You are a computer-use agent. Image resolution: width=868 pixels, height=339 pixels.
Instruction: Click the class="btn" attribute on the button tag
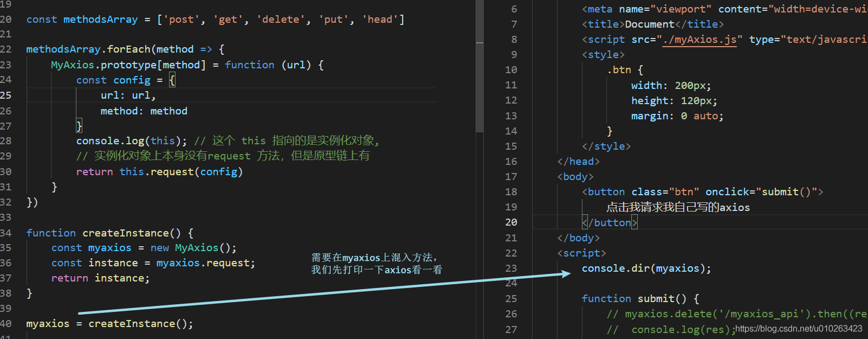pos(665,192)
